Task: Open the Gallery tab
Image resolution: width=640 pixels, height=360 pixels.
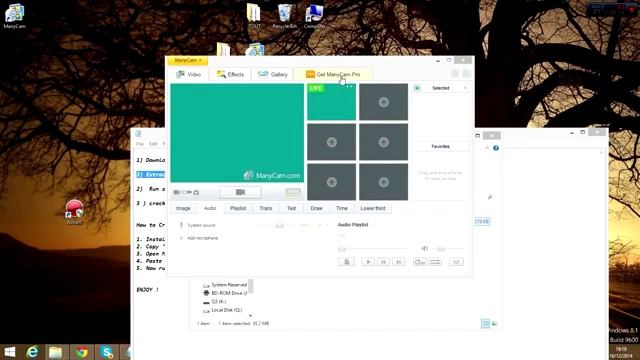Action: (x=273, y=74)
